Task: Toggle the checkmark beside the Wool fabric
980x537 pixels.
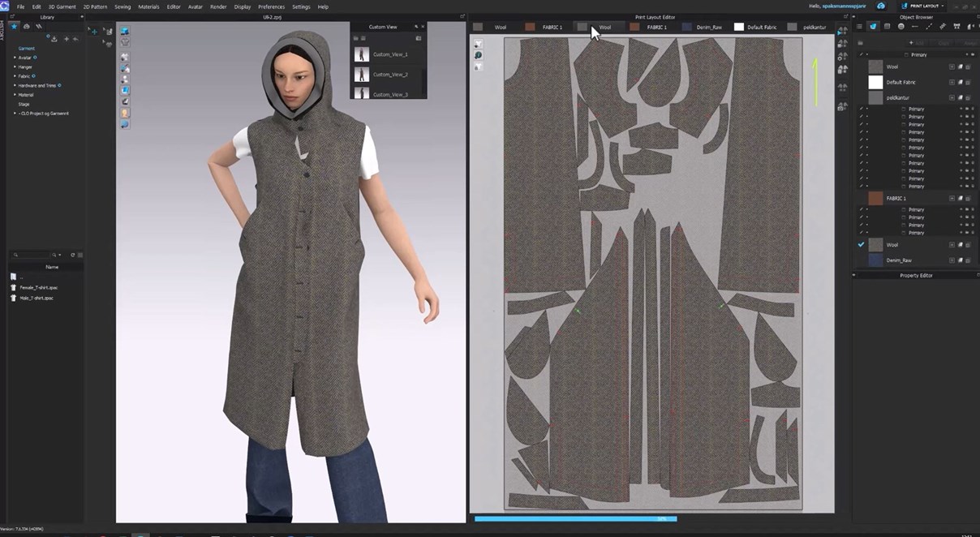Action: pyautogui.click(x=862, y=244)
